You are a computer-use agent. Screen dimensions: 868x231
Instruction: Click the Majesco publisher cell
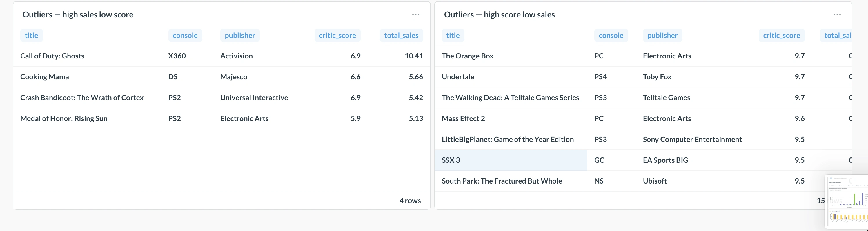point(233,77)
